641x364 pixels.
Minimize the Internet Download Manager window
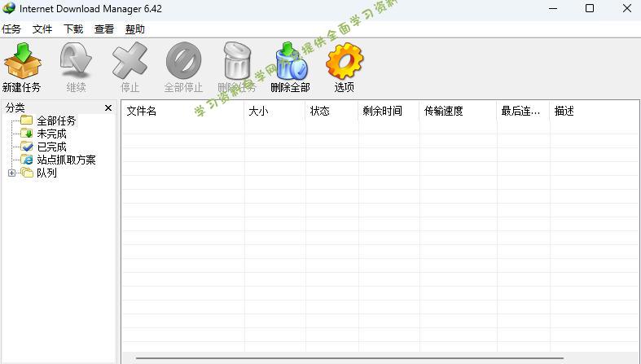click(553, 8)
